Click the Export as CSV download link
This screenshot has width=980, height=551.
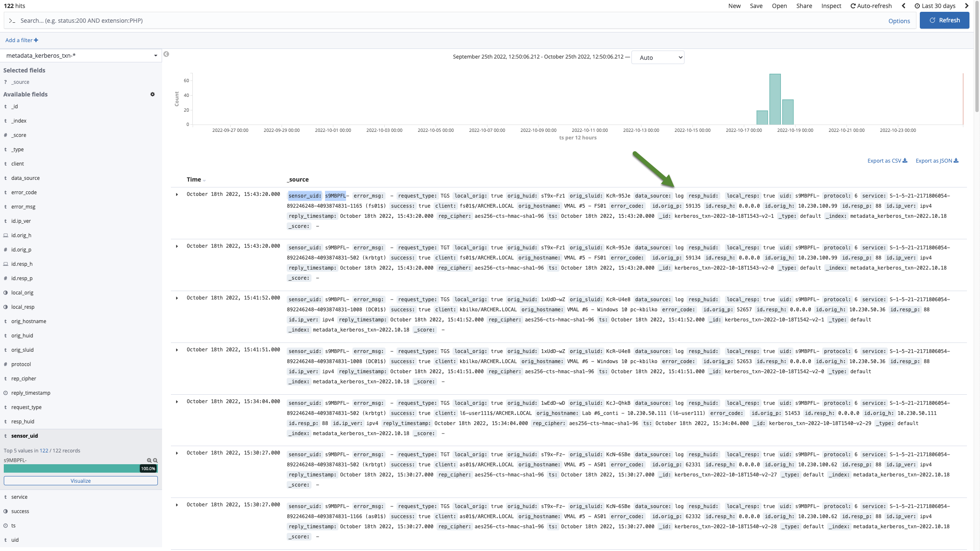887,161
